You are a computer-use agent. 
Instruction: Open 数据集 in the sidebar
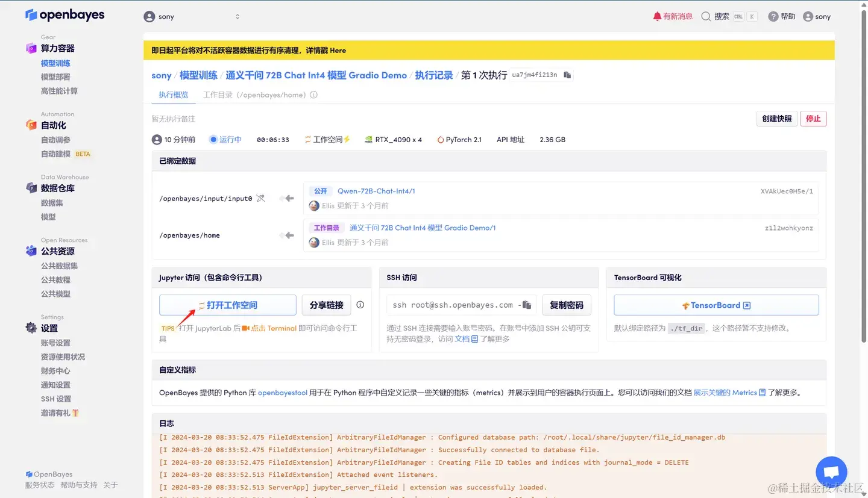point(52,203)
